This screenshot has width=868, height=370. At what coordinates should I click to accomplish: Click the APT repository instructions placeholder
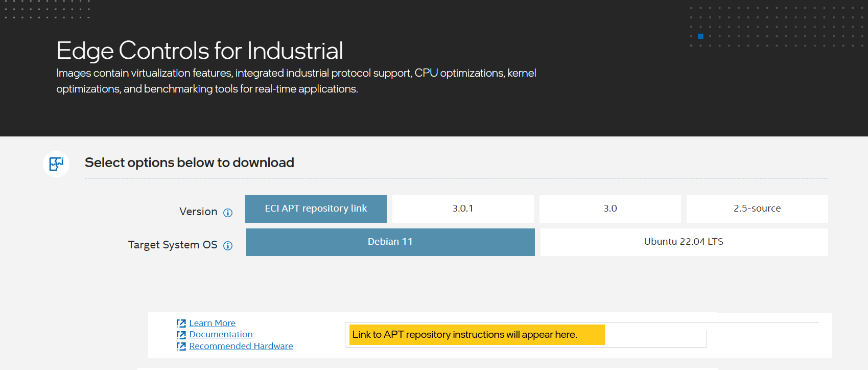(477, 335)
